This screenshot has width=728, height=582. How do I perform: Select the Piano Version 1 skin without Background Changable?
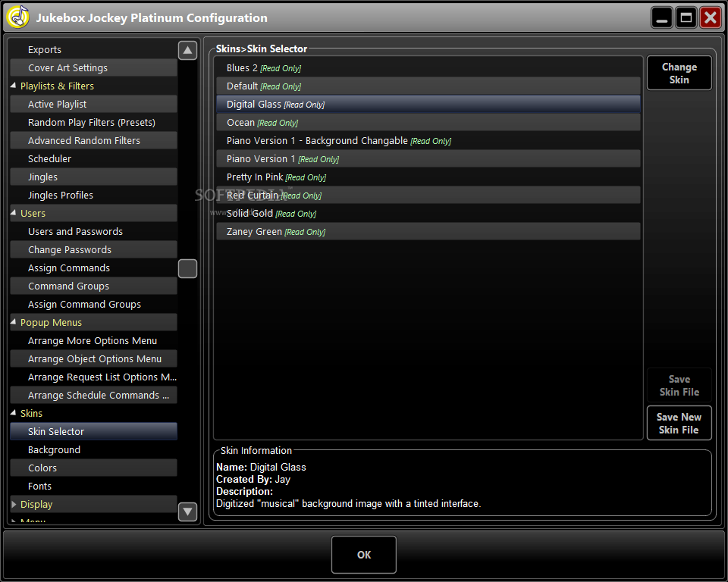click(x=428, y=158)
